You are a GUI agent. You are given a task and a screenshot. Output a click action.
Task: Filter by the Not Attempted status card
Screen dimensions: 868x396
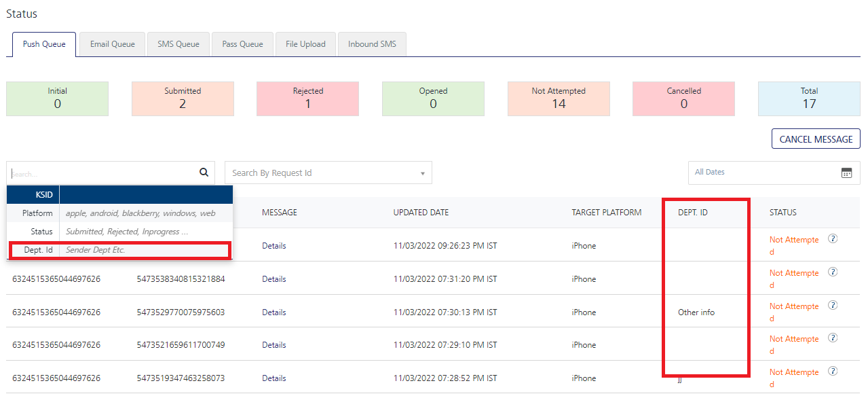pyautogui.click(x=559, y=98)
